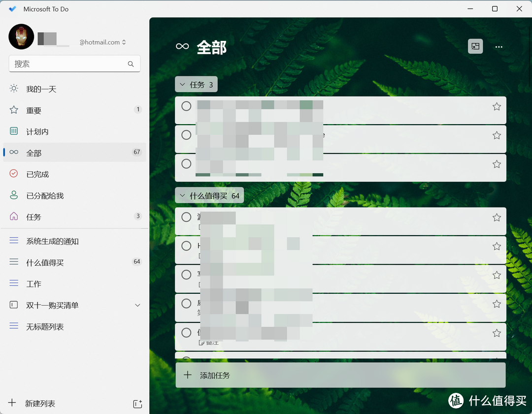Expand the 双十一购买清单 group chevron

pyautogui.click(x=137, y=305)
